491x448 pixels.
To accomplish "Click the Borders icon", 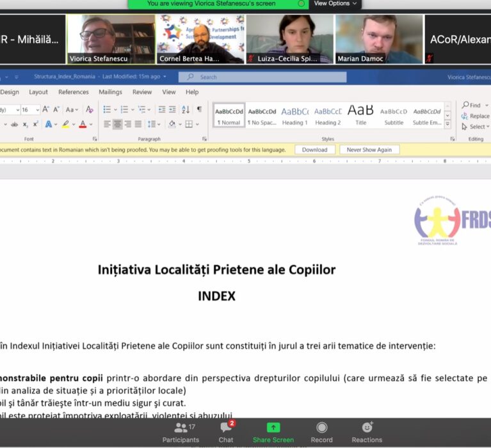I will (x=189, y=124).
